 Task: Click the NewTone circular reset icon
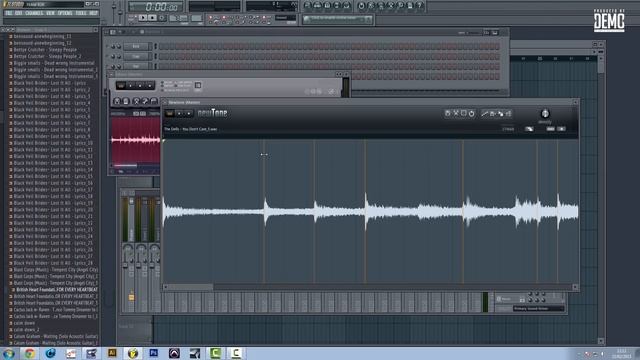[x=471, y=113]
